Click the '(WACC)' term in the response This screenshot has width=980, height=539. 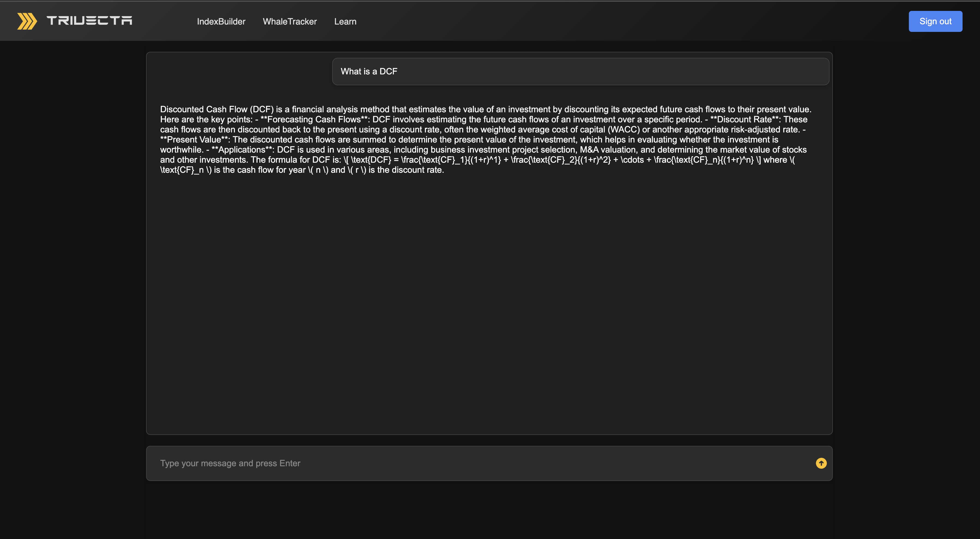pyautogui.click(x=624, y=130)
